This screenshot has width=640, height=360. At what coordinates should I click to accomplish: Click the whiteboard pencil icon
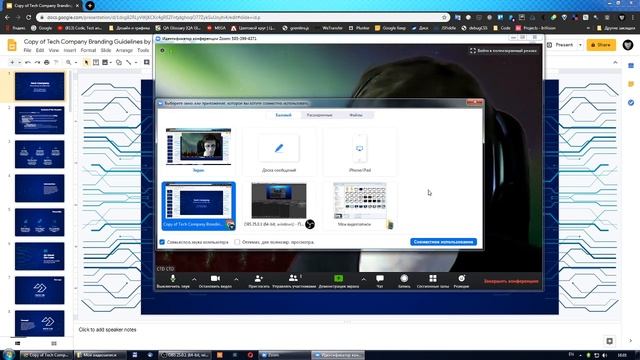(x=279, y=148)
